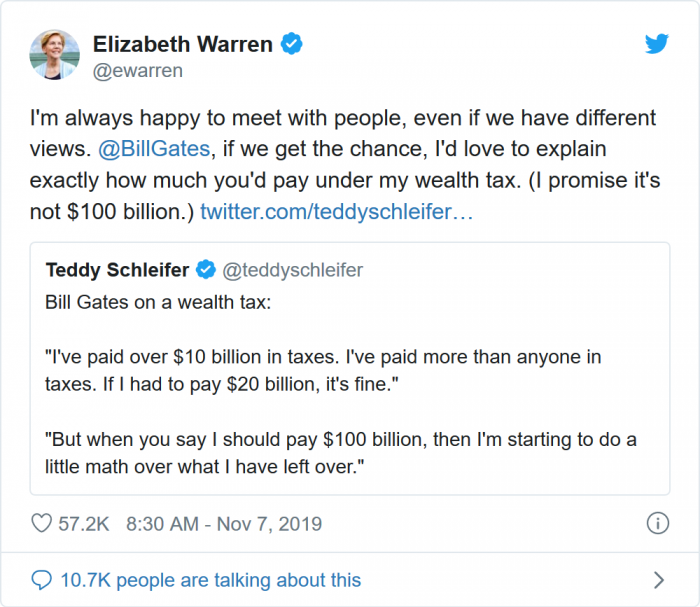
Task: Click the quoted $100 billion paragraph
Action: click(340, 453)
